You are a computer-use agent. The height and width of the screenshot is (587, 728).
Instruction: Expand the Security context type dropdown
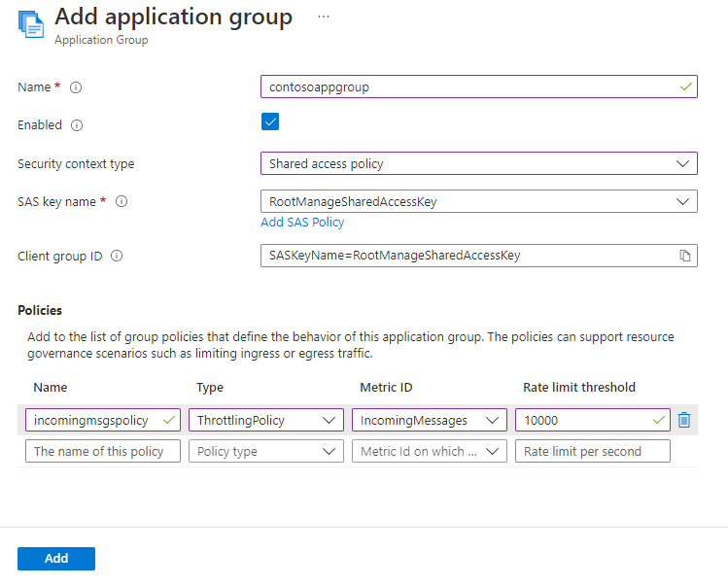click(478, 163)
